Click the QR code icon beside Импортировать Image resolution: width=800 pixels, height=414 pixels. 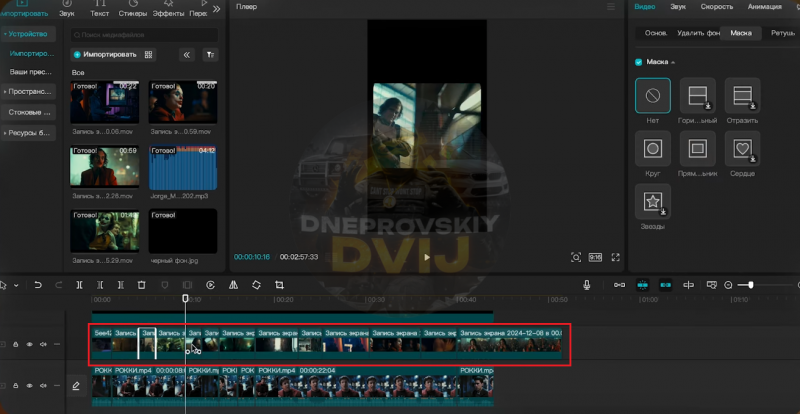pyautogui.click(x=148, y=55)
